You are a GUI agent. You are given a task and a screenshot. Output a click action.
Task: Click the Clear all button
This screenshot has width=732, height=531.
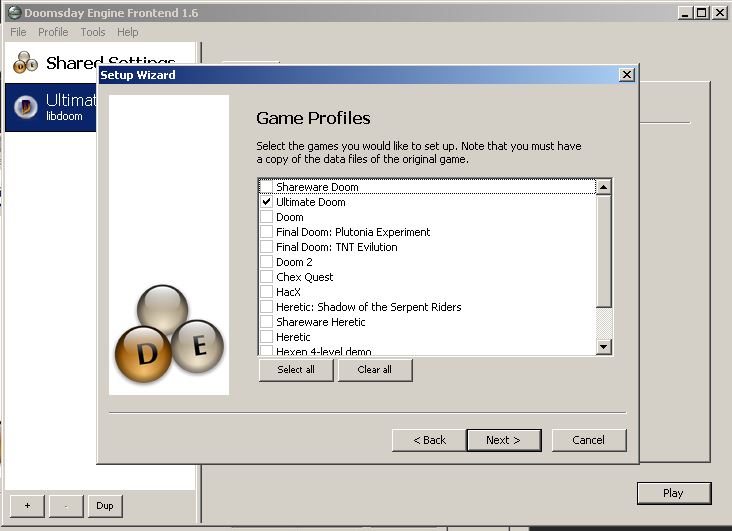click(374, 369)
